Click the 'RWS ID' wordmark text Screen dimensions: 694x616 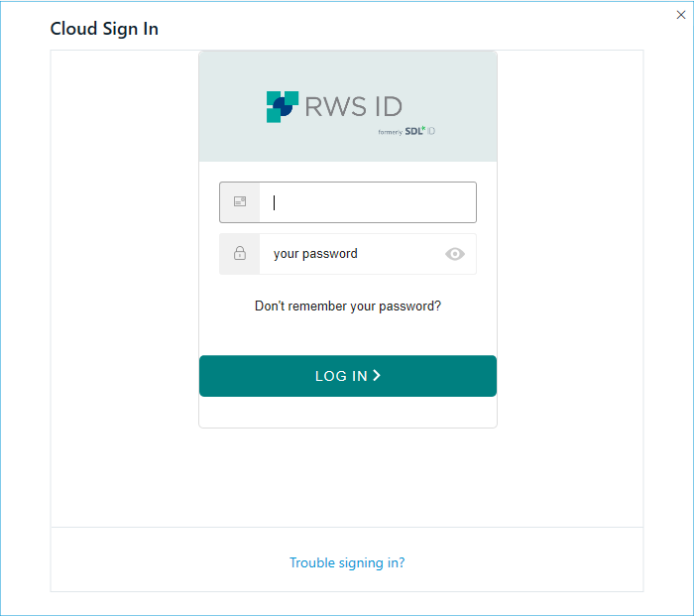click(354, 107)
